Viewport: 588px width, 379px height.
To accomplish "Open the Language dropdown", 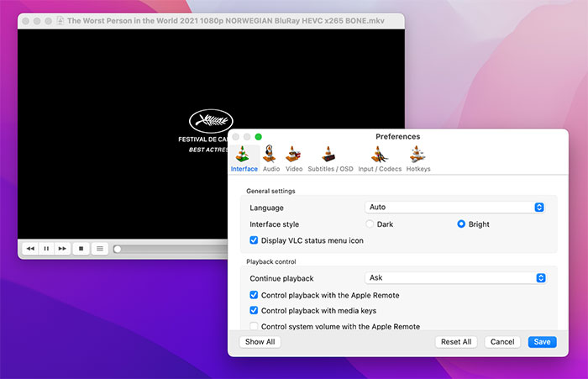I will tap(456, 208).
